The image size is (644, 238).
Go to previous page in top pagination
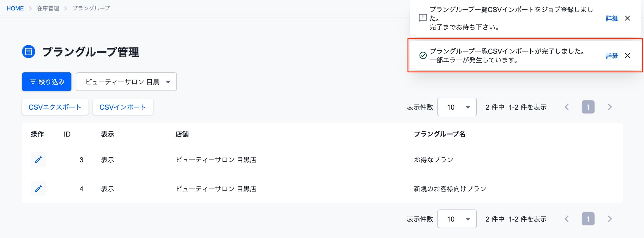567,107
